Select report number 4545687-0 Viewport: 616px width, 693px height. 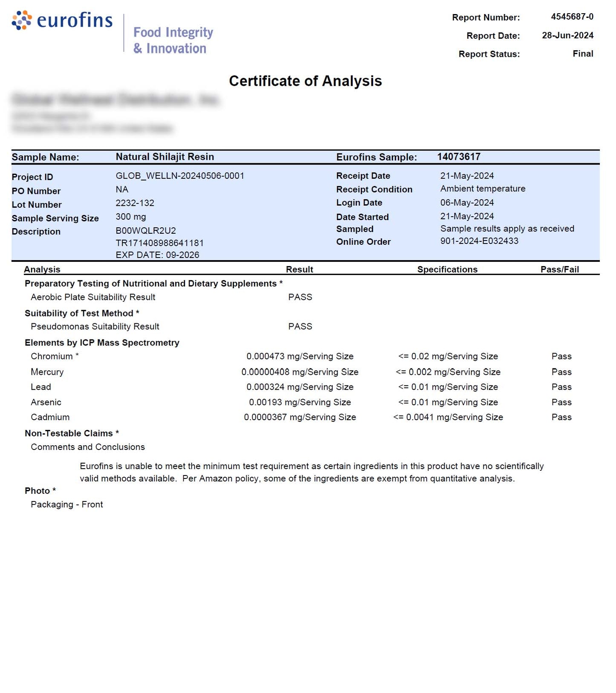click(x=572, y=17)
